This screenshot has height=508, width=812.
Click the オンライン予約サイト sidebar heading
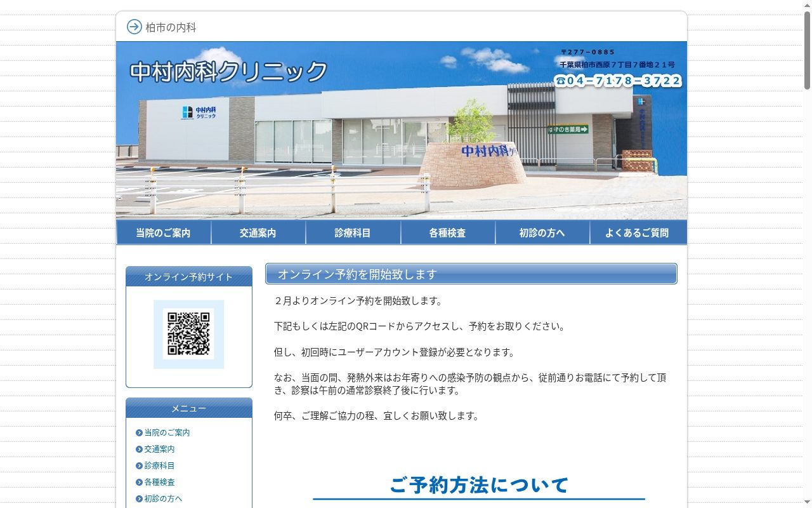pos(189,277)
